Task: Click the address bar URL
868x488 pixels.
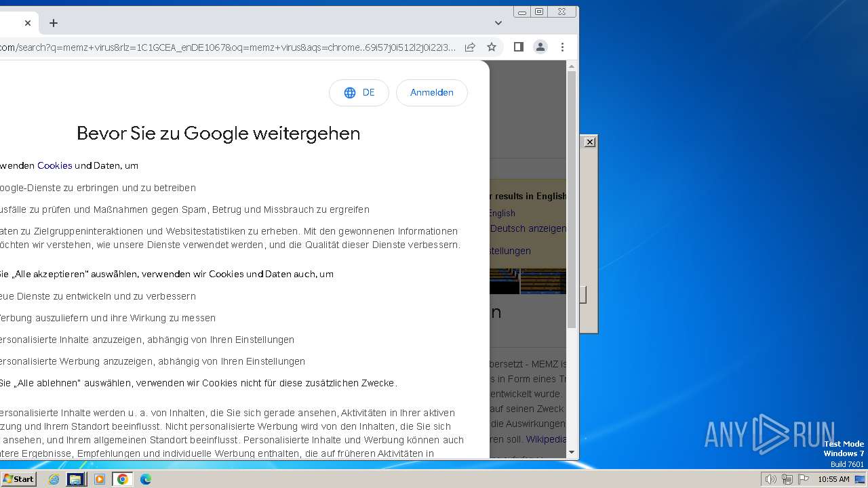Action: click(x=228, y=47)
